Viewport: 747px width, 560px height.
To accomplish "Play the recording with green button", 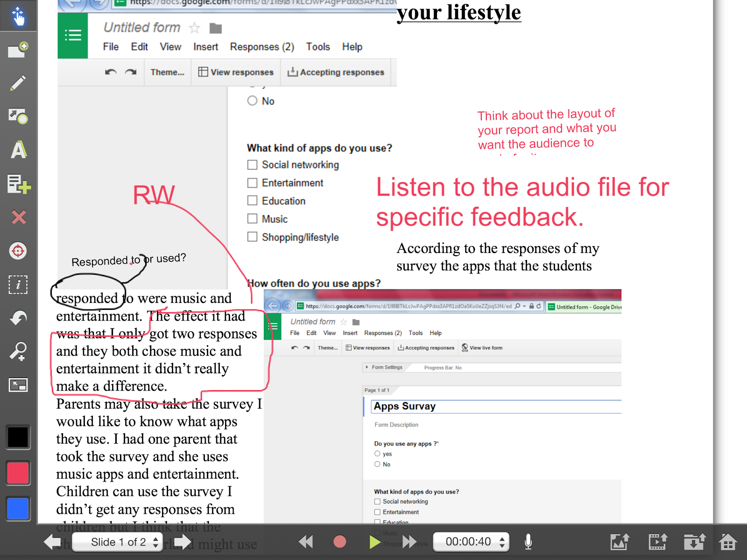I will point(374,542).
